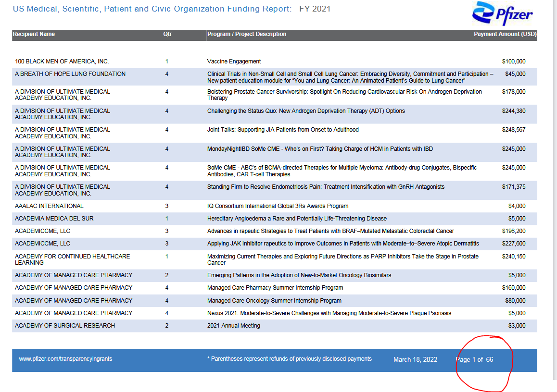Click "Standing Firm to Resolve Endometriosis Pain"

coord(326,186)
